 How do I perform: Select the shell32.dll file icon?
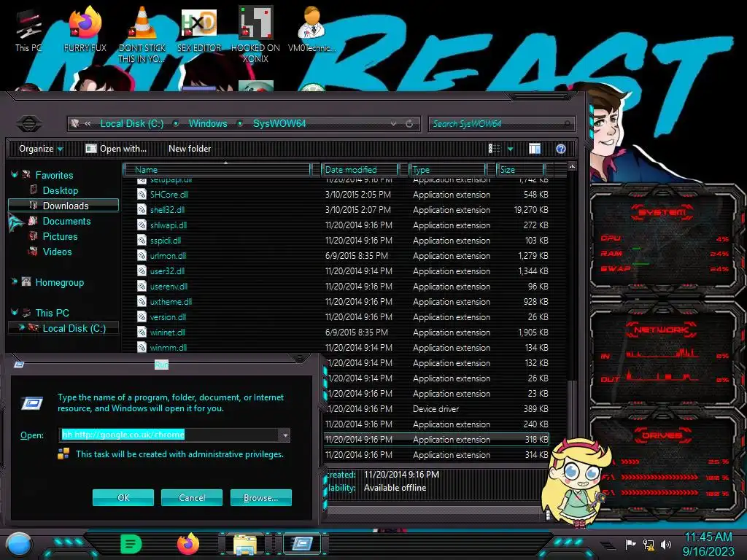(142, 209)
